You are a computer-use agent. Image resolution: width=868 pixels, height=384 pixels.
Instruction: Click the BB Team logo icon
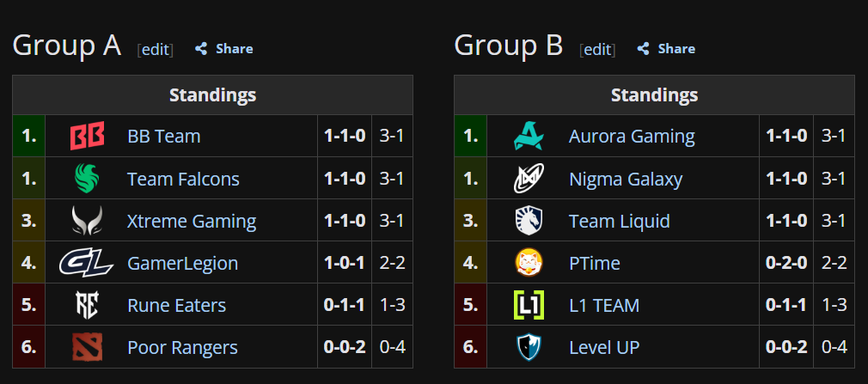tap(87, 136)
